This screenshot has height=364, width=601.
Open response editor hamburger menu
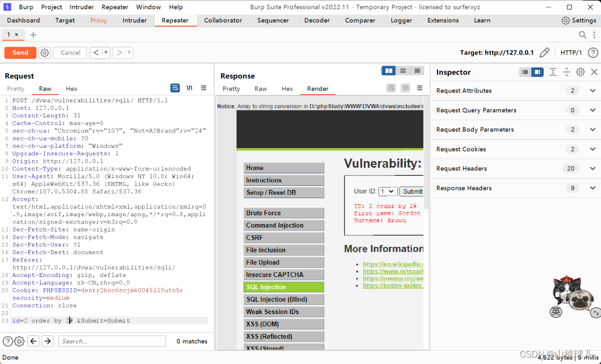pyautogui.click(x=420, y=88)
